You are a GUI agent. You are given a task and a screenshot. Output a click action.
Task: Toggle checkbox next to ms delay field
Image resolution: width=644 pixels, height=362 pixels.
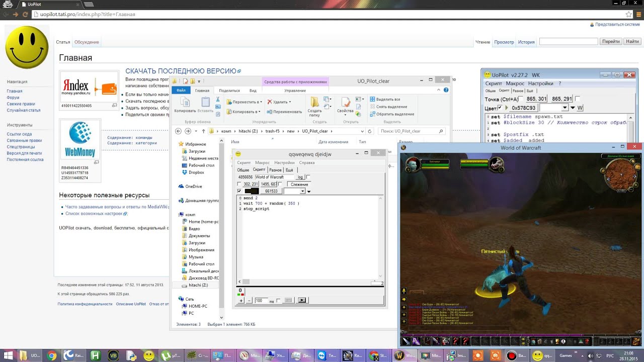click(278, 301)
